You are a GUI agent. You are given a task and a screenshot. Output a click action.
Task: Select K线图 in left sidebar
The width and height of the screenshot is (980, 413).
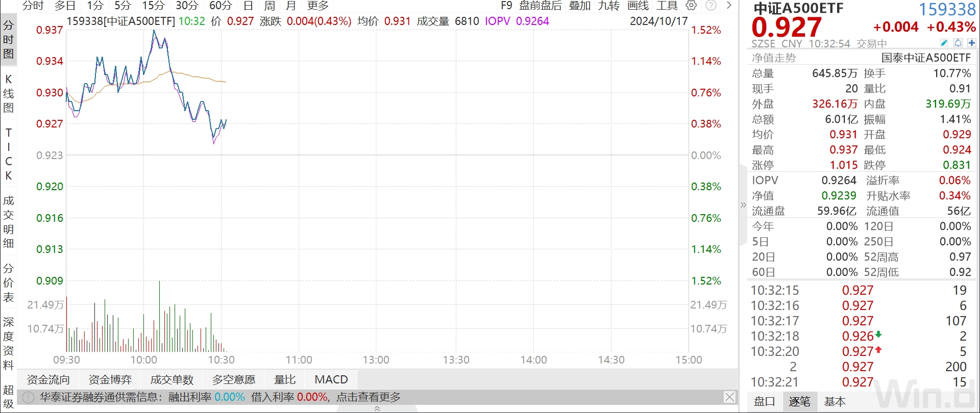point(8,93)
